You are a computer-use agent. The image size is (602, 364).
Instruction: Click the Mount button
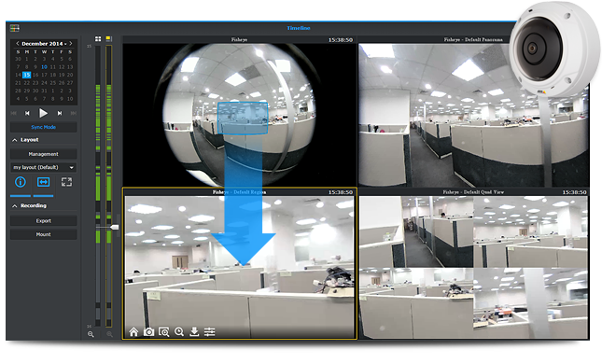(43, 234)
